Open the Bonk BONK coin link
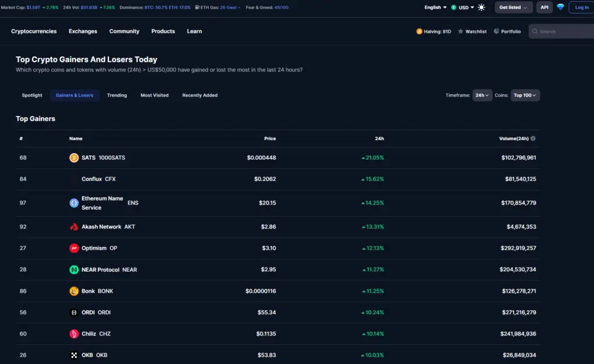The width and height of the screenshot is (594, 364). [97, 291]
